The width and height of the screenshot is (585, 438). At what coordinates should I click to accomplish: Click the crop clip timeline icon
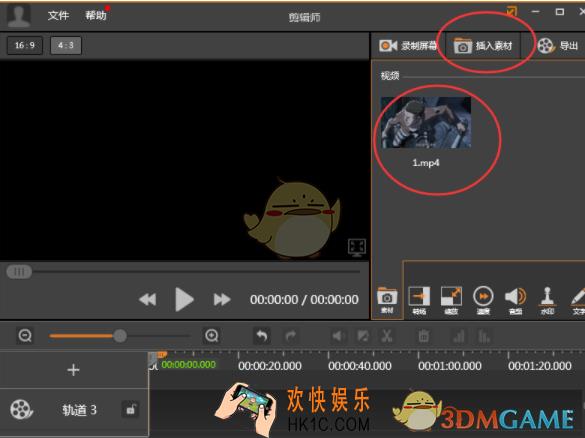coord(363,336)
